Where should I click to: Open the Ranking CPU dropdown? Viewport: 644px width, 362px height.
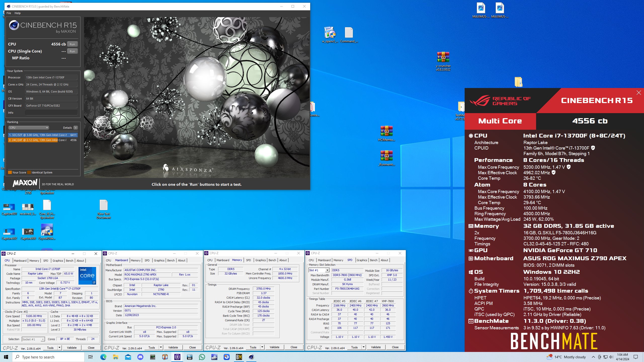pos(28,128)
